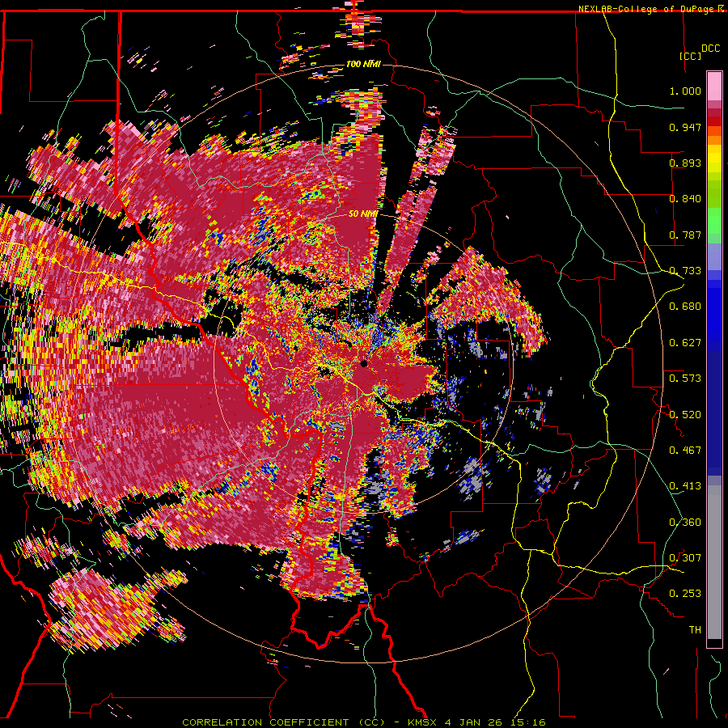Select the 1.000 scale value
Screen dimensions: 728x728
click(685, 91)
